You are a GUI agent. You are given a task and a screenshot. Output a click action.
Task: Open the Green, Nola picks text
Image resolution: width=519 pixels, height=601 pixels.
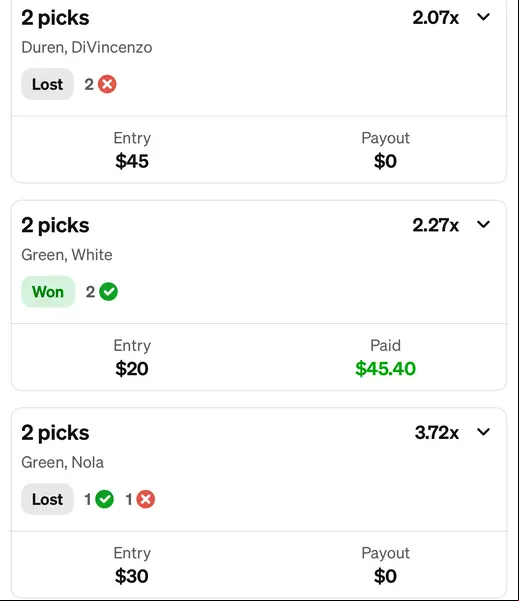coord(62,462)
